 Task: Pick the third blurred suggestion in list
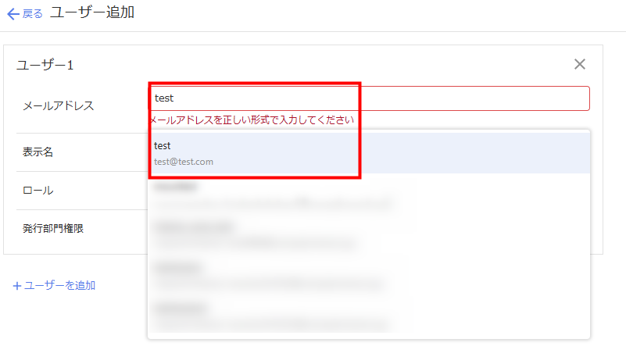point(258,235)
